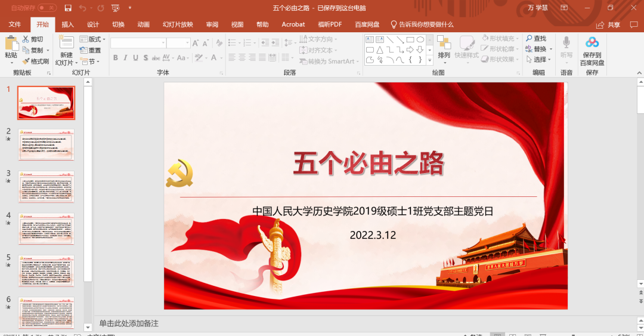Viewport: 644px width, 336px height.
Task: Select slide 5 thumbnail
Action: tap(46, 270)
